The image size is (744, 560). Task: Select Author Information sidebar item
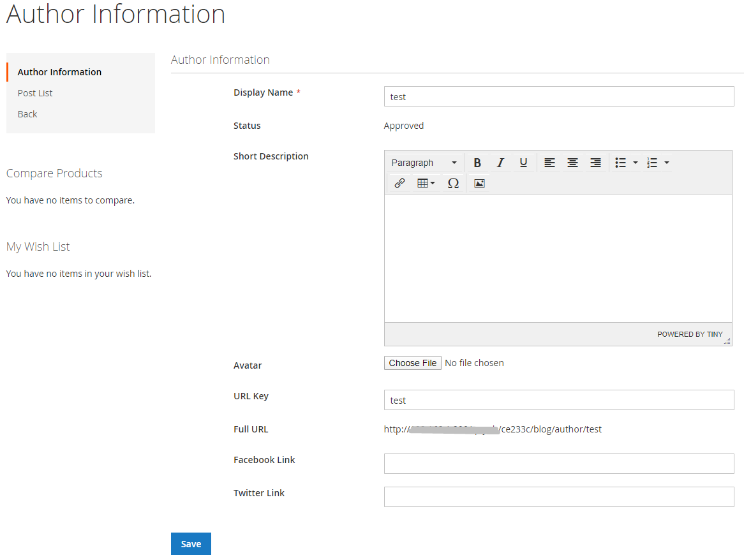pos(59,72)
